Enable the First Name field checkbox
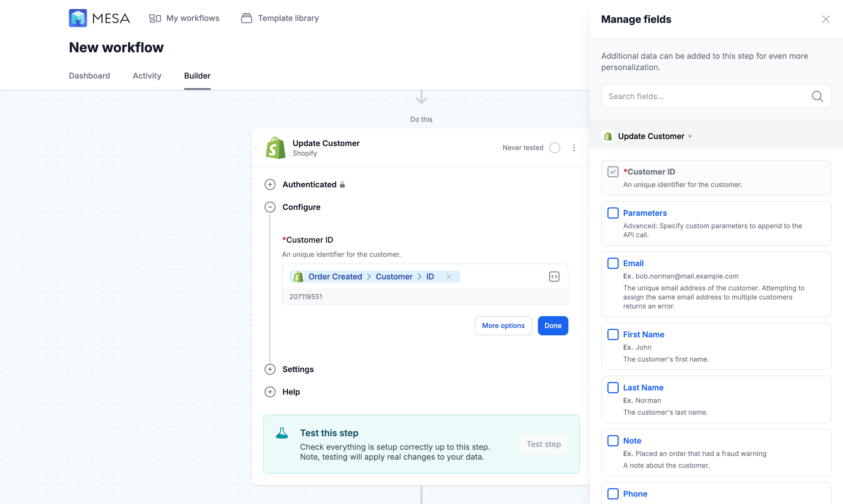Screen dimensions: 843x504 [x=613, y=334]
